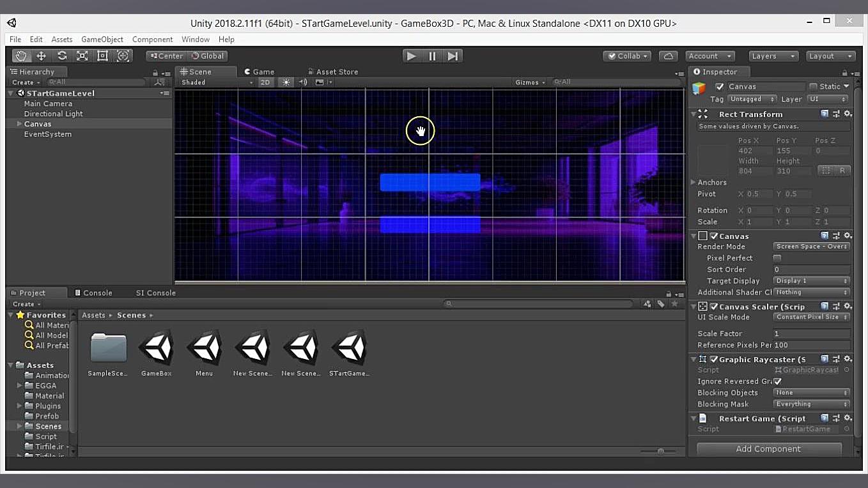Image resolution: width=868 pixels, height=488 pixels.
Task: Open the Shaded draw mode dropdown
Action: tap(217, 82)
